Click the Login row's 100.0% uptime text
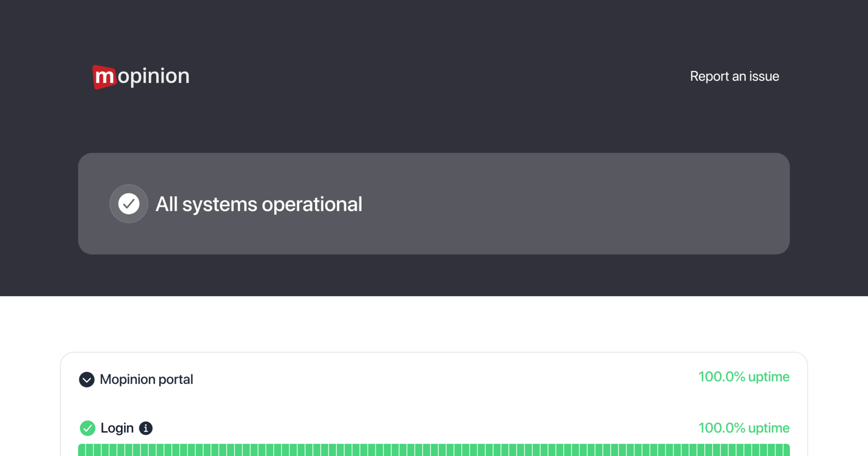This screenshot has height=456, width=868. pos(744,428)
